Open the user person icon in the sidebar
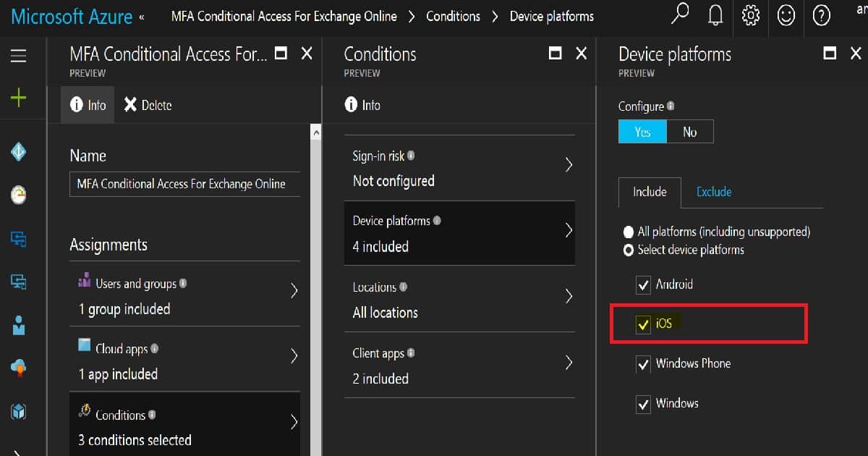Viewport: 868px width, 456px height. (x=19, y=325)
